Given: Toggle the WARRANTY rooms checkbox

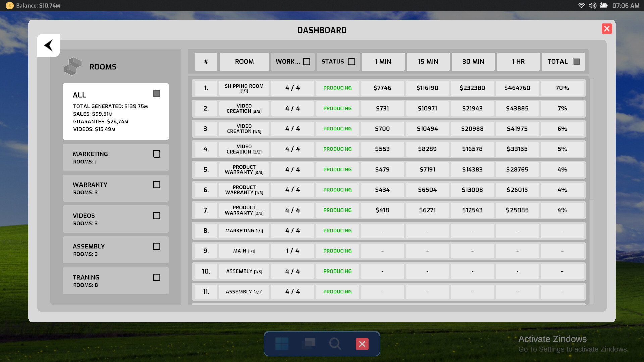Looking at the screenshot, I should [156, 184].
